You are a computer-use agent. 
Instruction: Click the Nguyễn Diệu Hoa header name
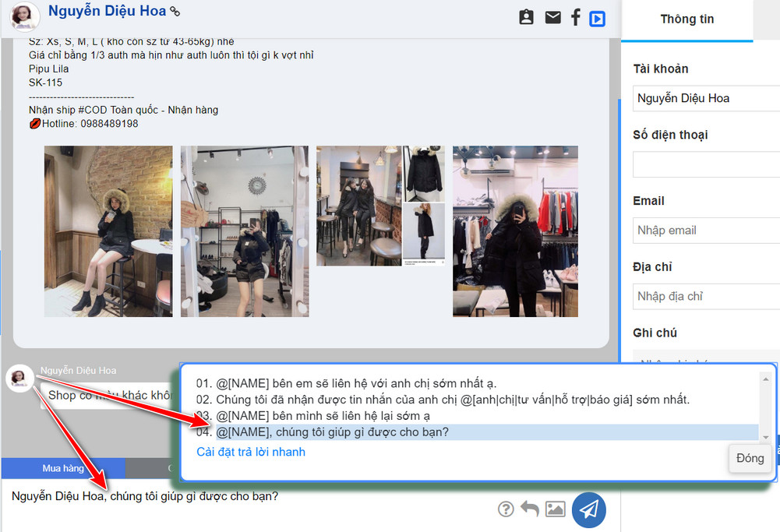point(107,11)
